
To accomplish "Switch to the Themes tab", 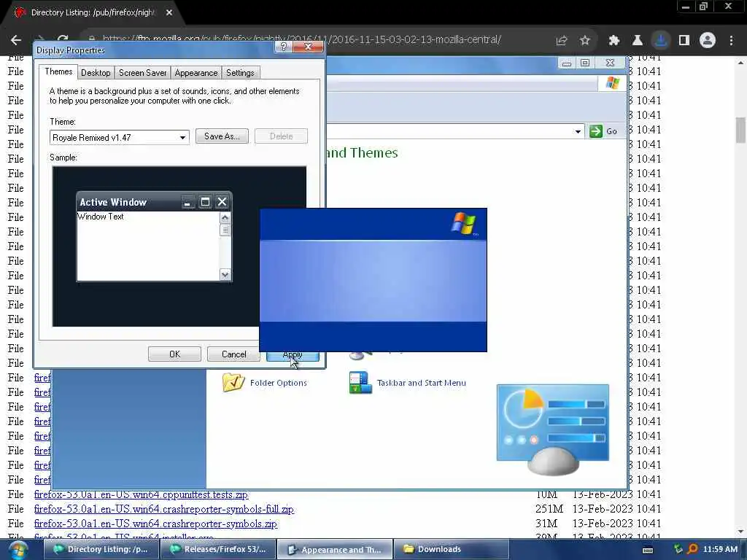I will 58,71.
